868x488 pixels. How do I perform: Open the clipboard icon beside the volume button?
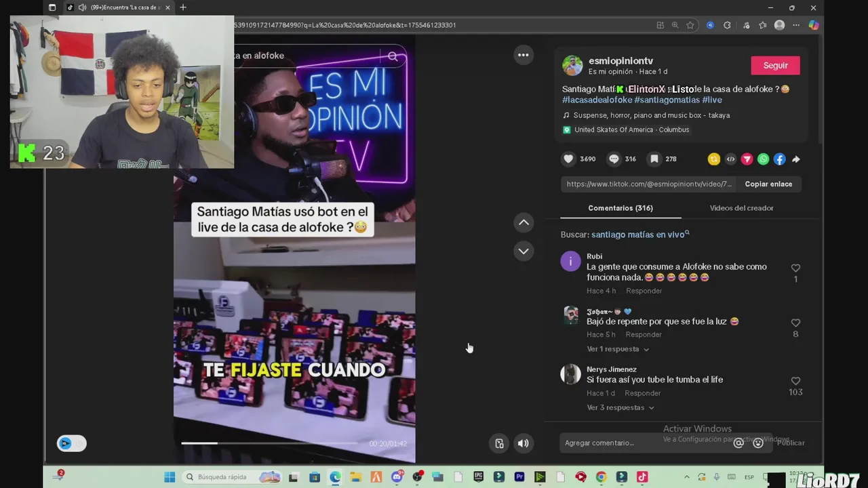(499, 443)
